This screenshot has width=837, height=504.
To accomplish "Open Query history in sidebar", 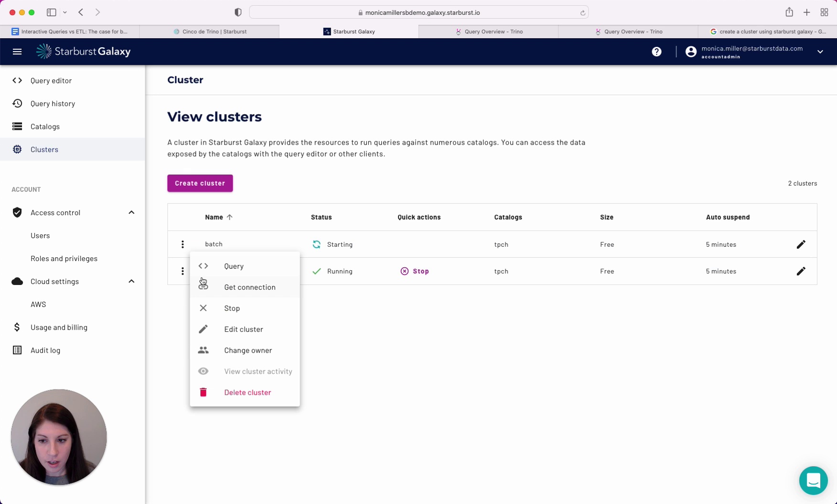I will [x=73, y=104].
